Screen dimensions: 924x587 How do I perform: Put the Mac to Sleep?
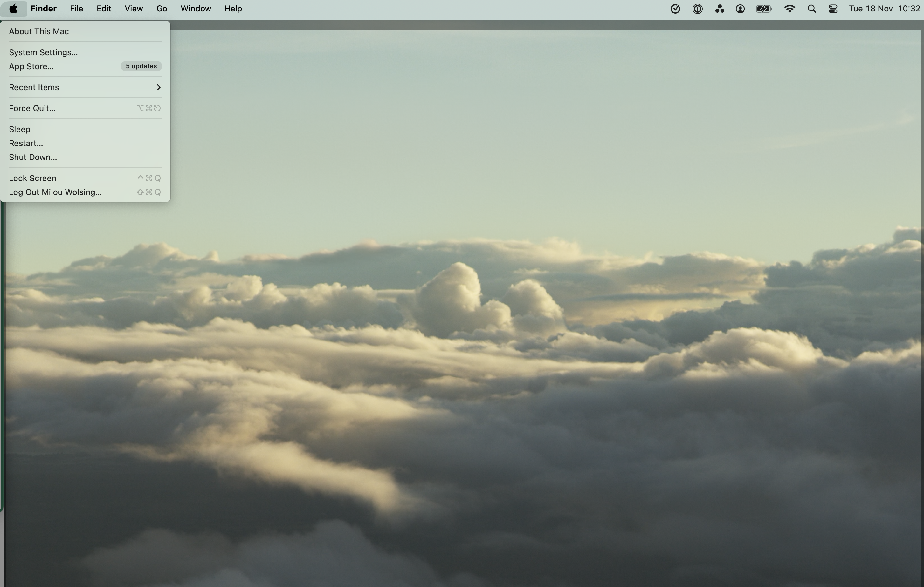pyautogui.click(x=20, y=129)
